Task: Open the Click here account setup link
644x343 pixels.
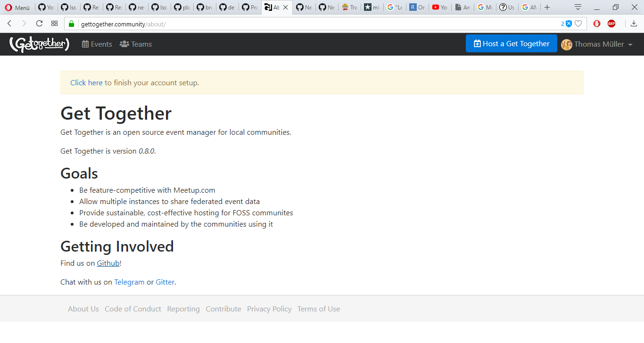Action: pyautogui.click(x=86, y=82)
